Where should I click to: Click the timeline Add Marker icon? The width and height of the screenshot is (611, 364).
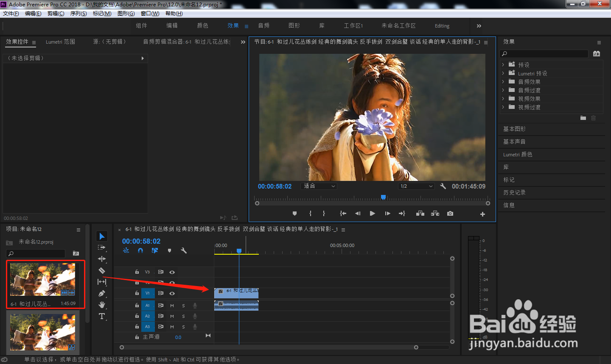pos(169,250)
